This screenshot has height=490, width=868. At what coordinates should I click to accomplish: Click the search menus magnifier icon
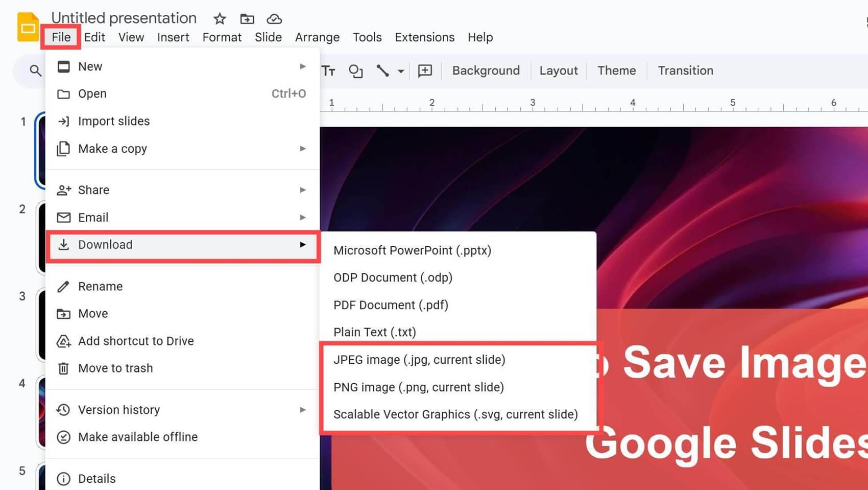tap(35, 71)
